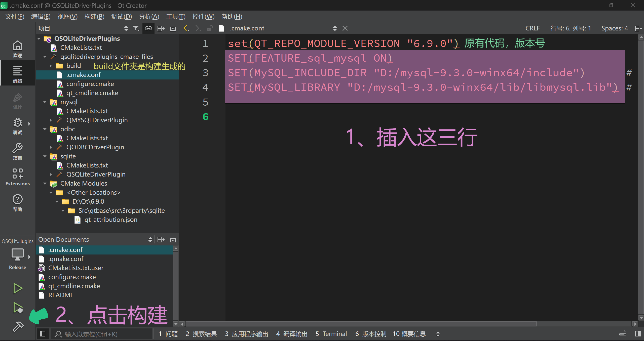Screen dimensions: 644x341
Task: Expand the build folder
Action: tap(51, 66)
